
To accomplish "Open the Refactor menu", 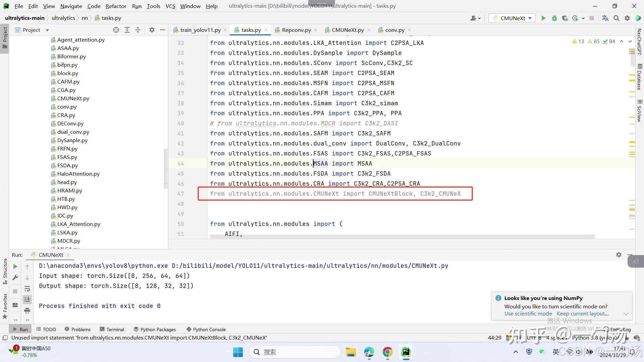I will (116, 6).
